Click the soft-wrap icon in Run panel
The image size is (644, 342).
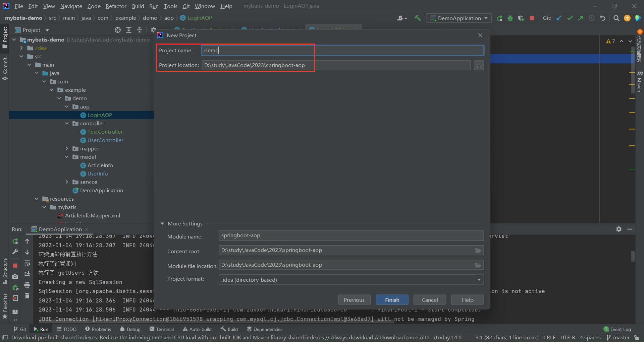coord(27,263)
